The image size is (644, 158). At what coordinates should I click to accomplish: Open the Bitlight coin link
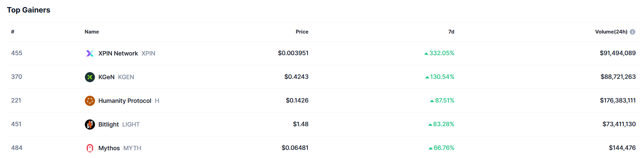[x=108, y=125]
